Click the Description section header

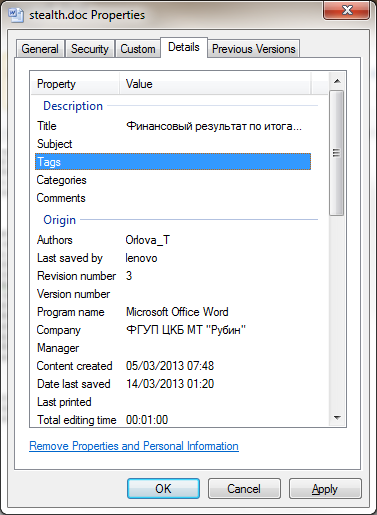point(73,106)
